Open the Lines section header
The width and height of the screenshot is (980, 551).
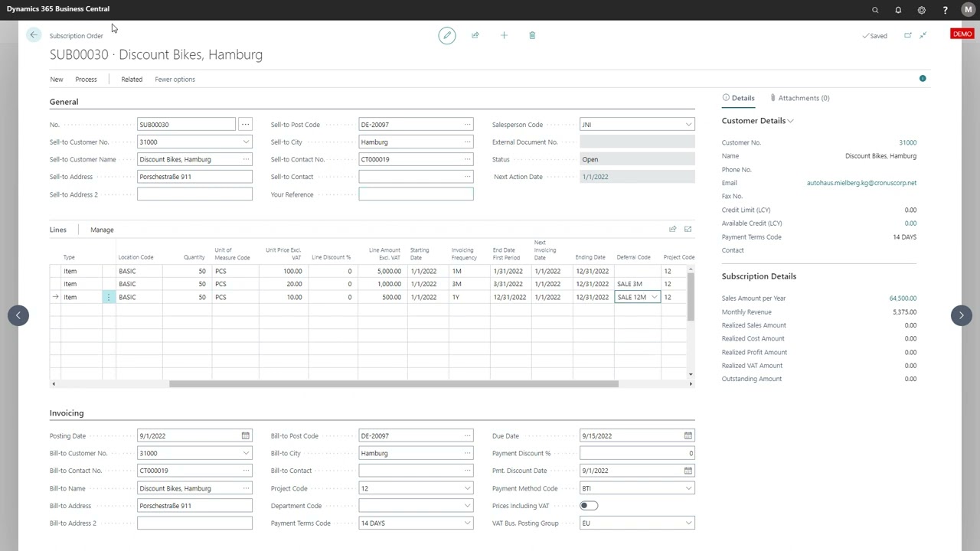coord(58,230)
